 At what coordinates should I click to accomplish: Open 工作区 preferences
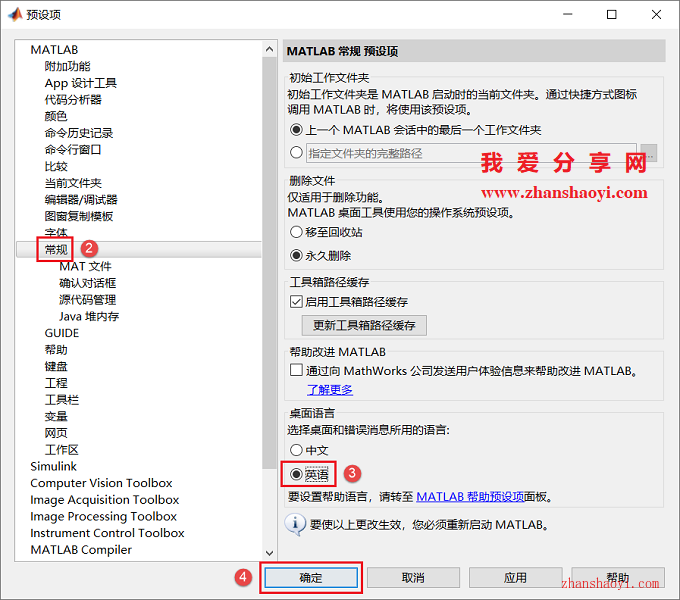(62, 450)
